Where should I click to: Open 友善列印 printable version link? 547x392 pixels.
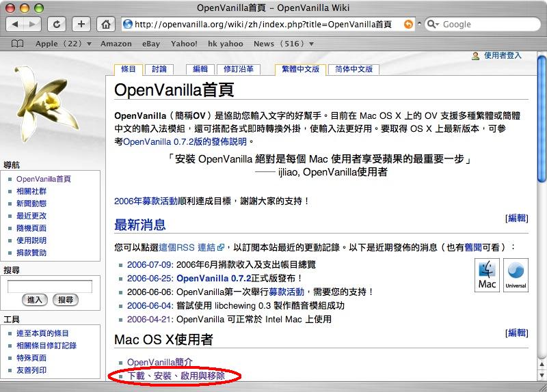[31, 370]
